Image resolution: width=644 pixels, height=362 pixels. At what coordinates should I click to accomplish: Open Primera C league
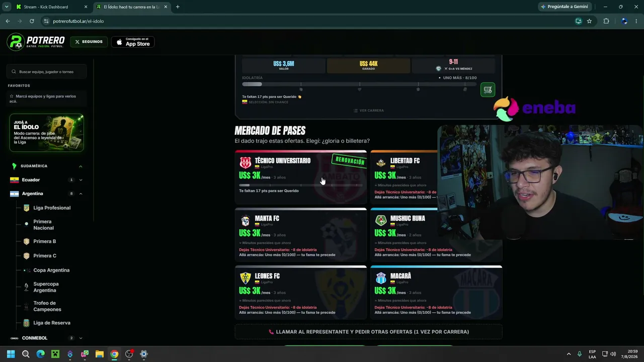[x=45, y=256]
